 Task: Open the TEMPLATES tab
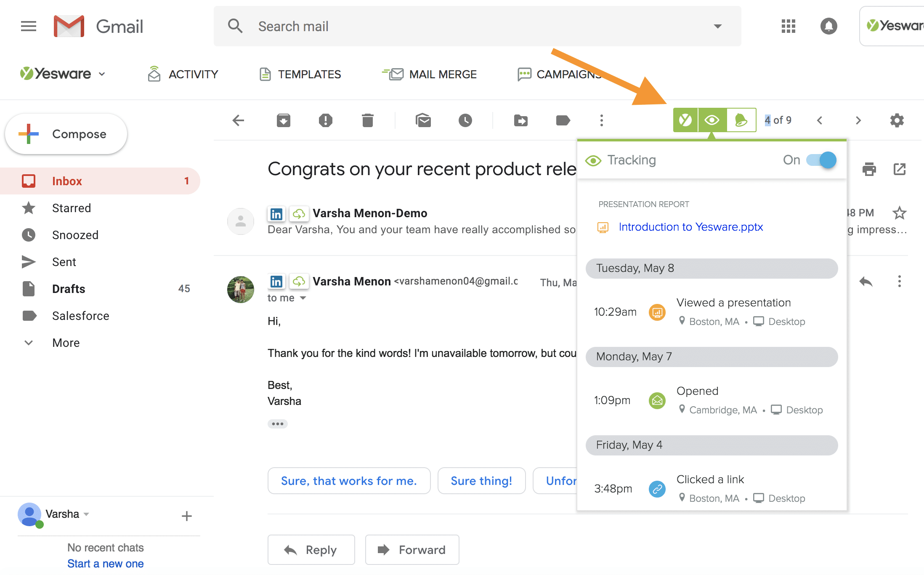coord(300,75)
